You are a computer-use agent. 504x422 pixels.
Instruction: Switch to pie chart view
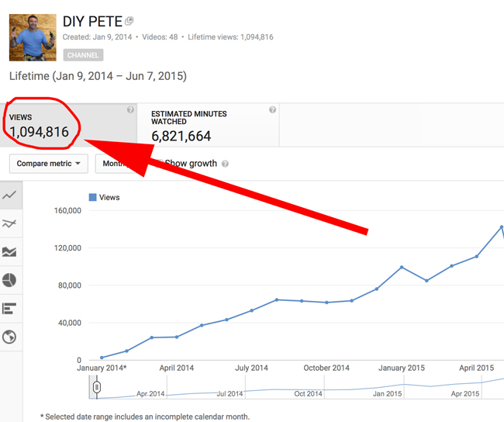pyautogui.click(x=10, y=280)
